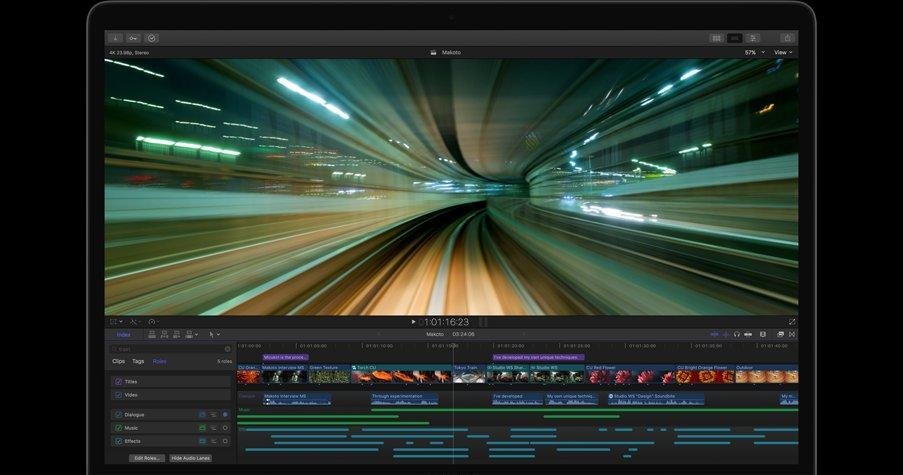Select the Through experimentation audio clip
903x475 pixels.
point(405,399)
